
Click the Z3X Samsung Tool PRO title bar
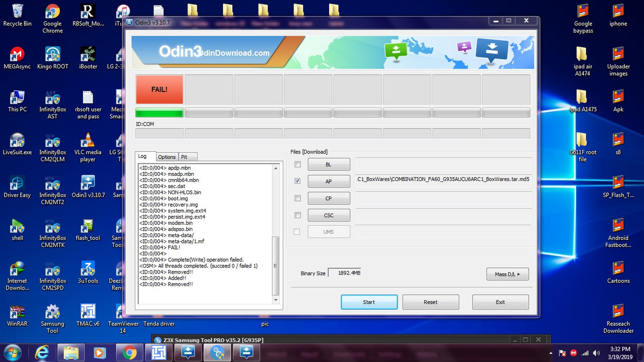tap(350, 340)
